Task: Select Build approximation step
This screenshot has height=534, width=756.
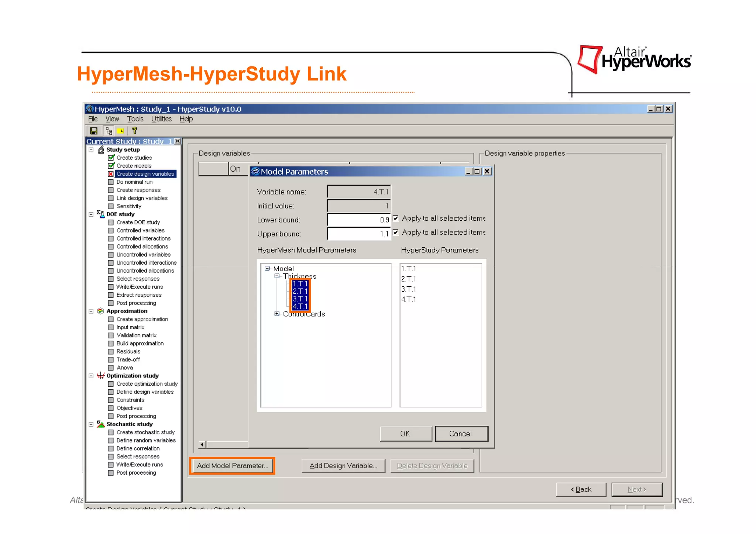Action: click(140, 343)
